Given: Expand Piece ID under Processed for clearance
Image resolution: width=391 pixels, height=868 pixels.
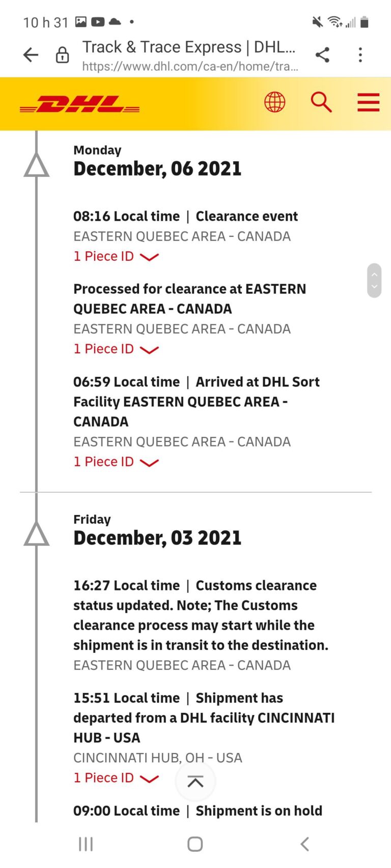Looking at the screenshot, I should coord(116,349).
